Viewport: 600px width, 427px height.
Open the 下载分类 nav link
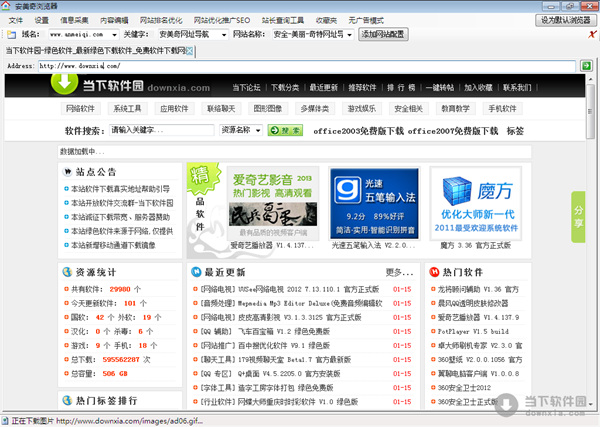(285, 88)
